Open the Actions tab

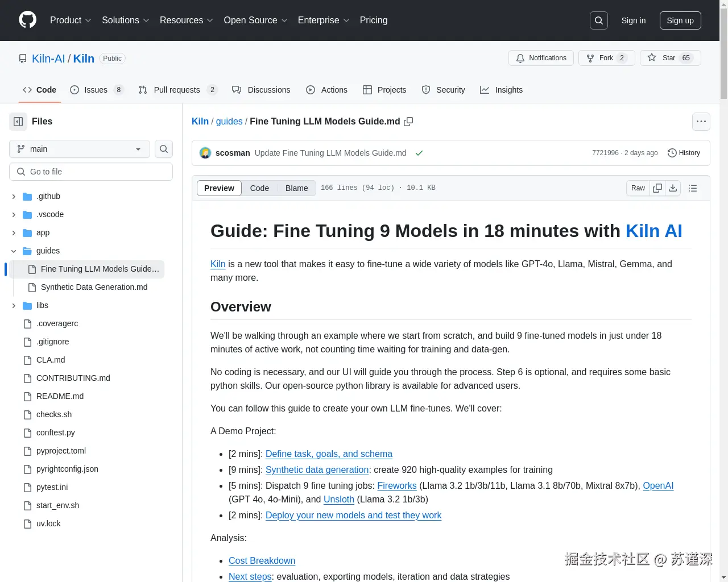[326, 90]
